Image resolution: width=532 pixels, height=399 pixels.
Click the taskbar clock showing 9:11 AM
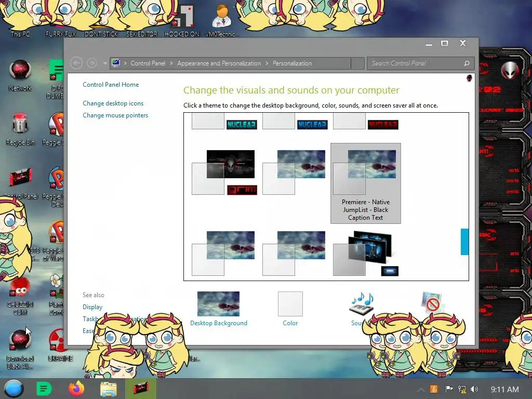click(504, 390)
